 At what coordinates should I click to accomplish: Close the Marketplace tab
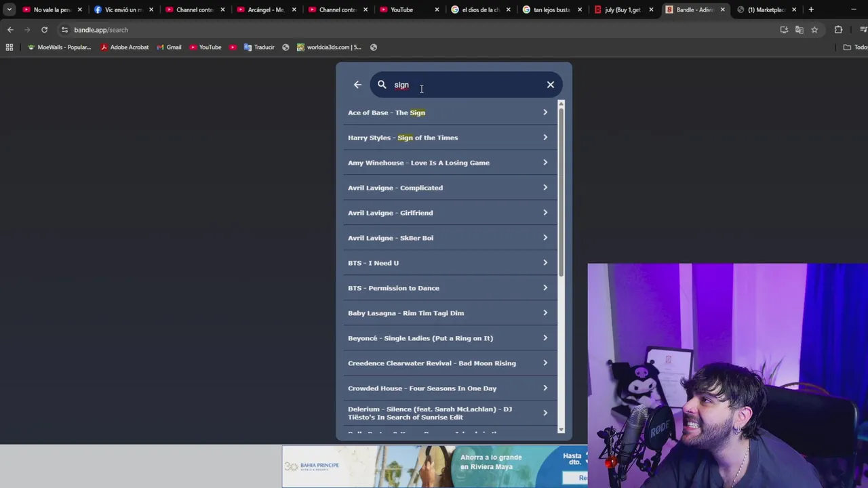point(794,9)
